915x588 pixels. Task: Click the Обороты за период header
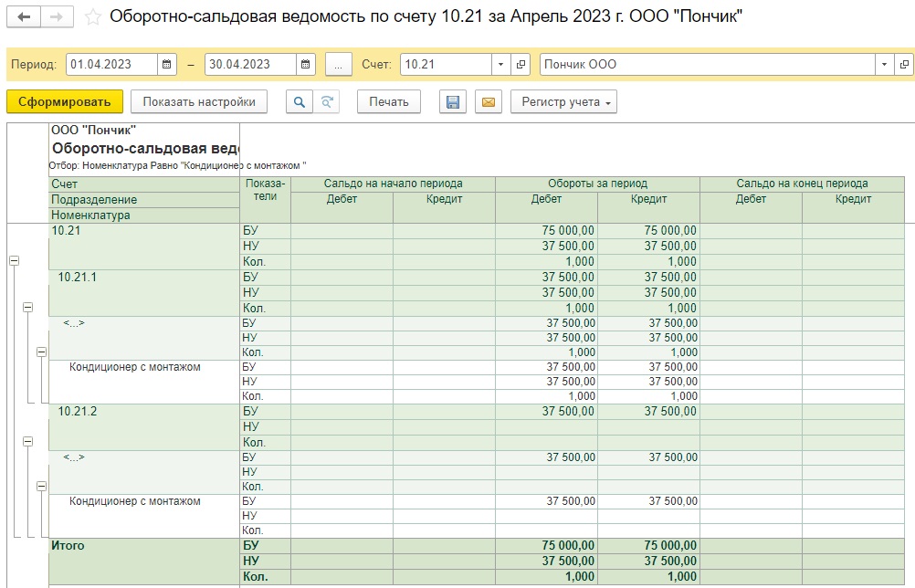597,184
